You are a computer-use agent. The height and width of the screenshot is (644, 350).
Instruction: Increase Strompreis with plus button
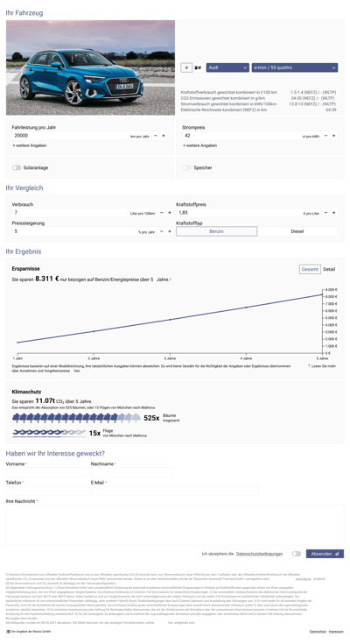tap(333, 136)
